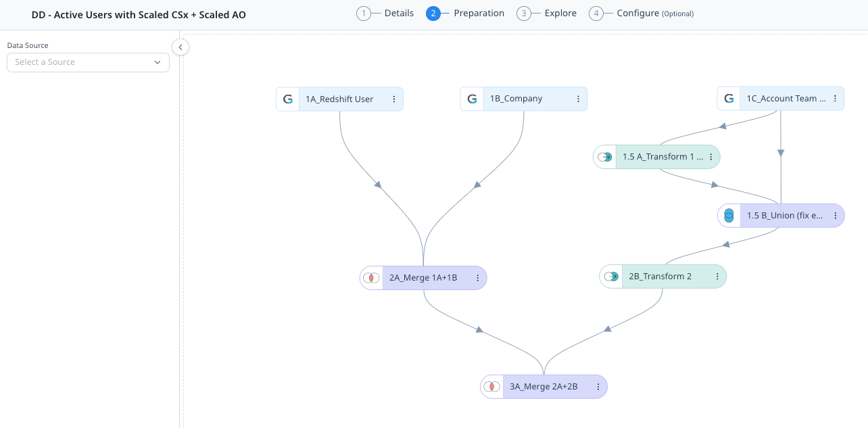Screen dimensions: 868x428
Task: Go to step 3 Explore
Action: pos(546,14)
